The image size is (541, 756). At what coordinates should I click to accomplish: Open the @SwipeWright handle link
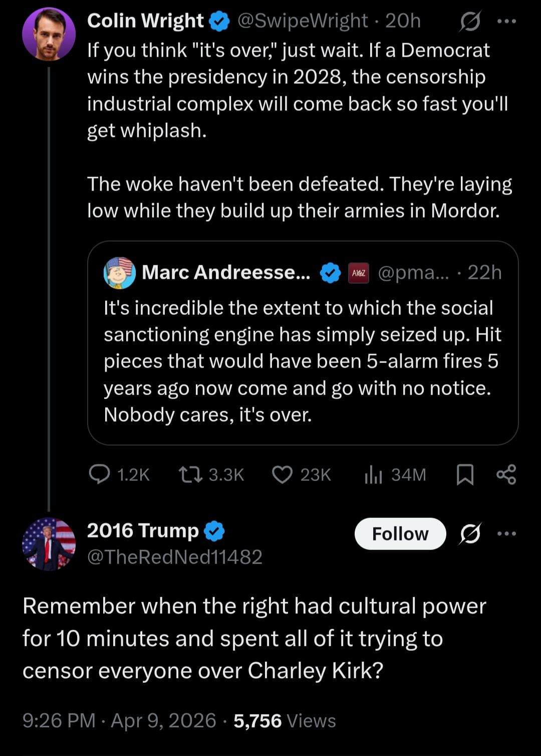coord(302,21)
